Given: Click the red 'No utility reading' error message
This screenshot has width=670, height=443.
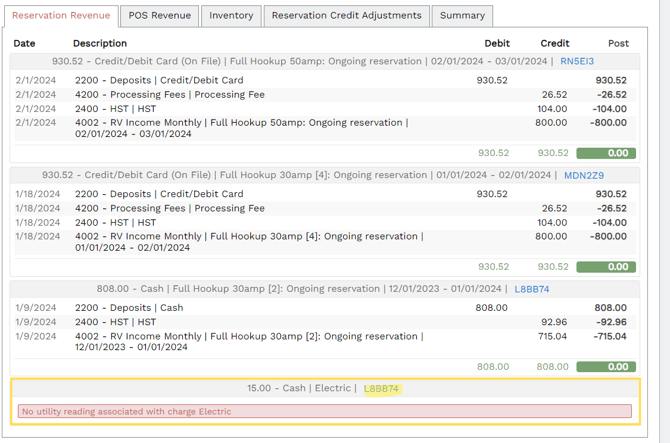Looking at the screenshot, I should 325,411.
